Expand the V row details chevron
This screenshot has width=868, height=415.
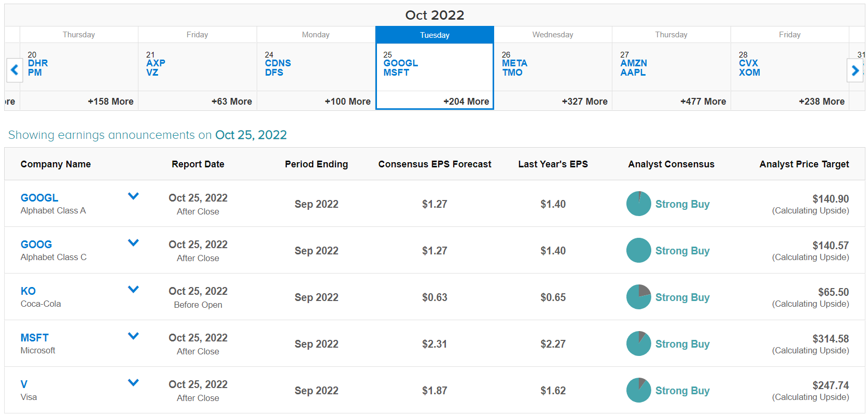tap(133, 382)
